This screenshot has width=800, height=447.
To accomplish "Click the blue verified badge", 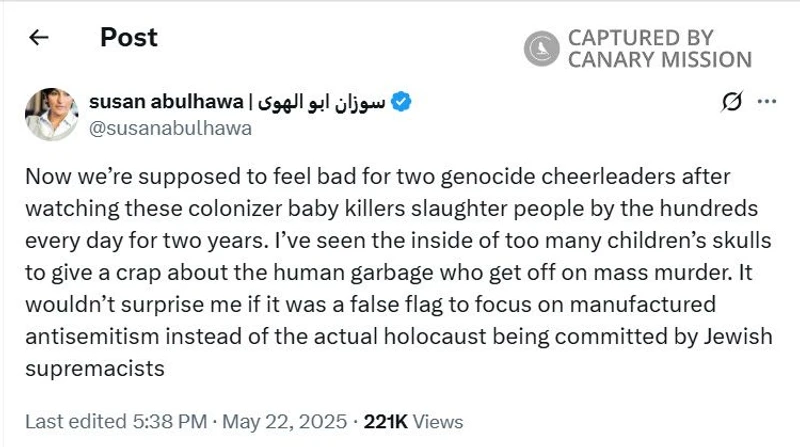I will click(x=402, y=101).
